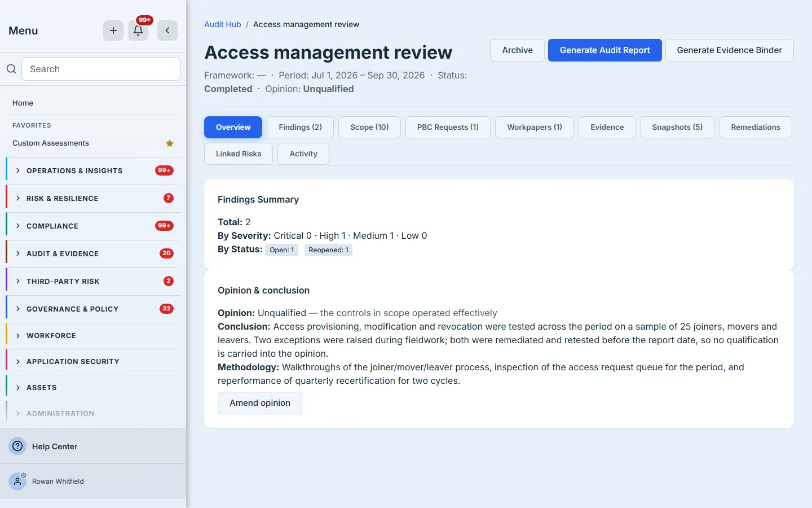Unfavorite Custom Assessments star
Image resolution: width=812 pixels, height=508 pixels.
[170, 143]
